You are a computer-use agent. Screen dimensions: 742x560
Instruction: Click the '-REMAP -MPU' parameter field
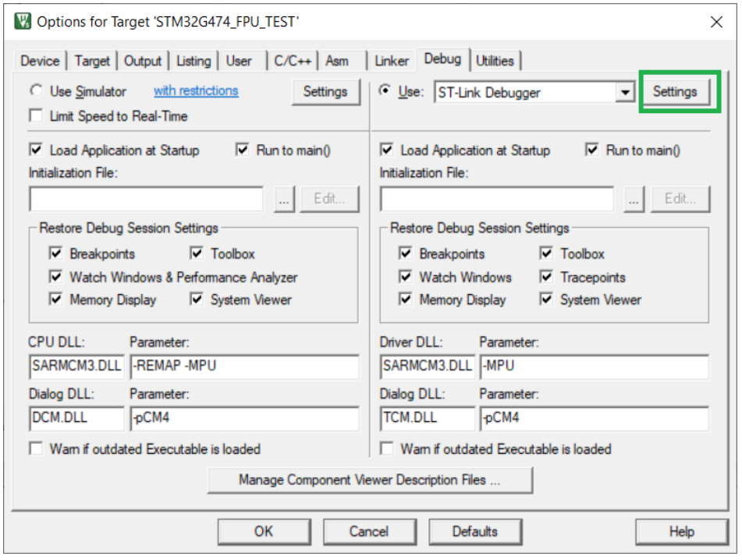point(245,367)
